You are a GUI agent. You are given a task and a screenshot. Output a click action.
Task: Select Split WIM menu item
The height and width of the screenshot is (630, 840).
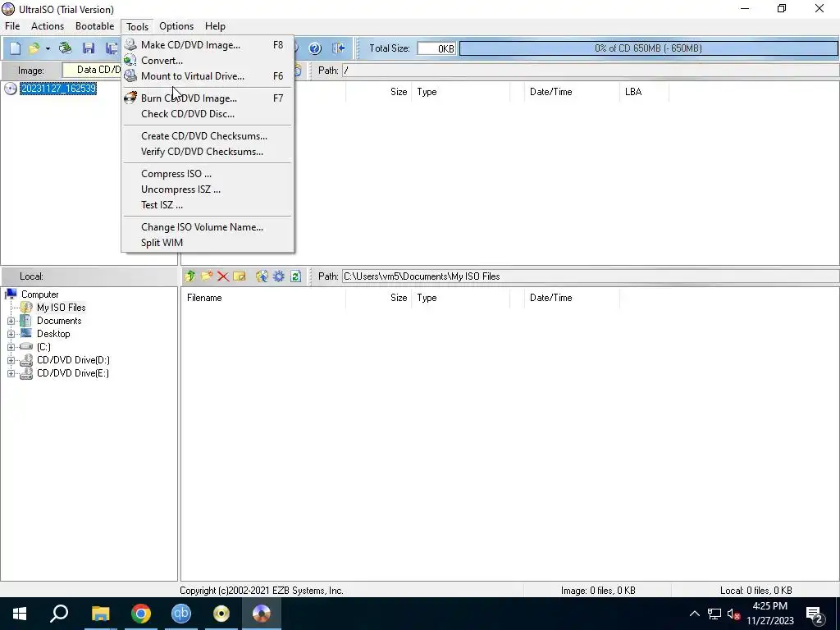[x=208, y=243]
